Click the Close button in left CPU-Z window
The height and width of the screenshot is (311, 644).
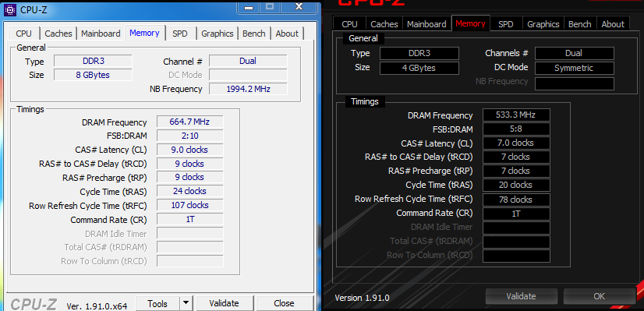(284, 303)
